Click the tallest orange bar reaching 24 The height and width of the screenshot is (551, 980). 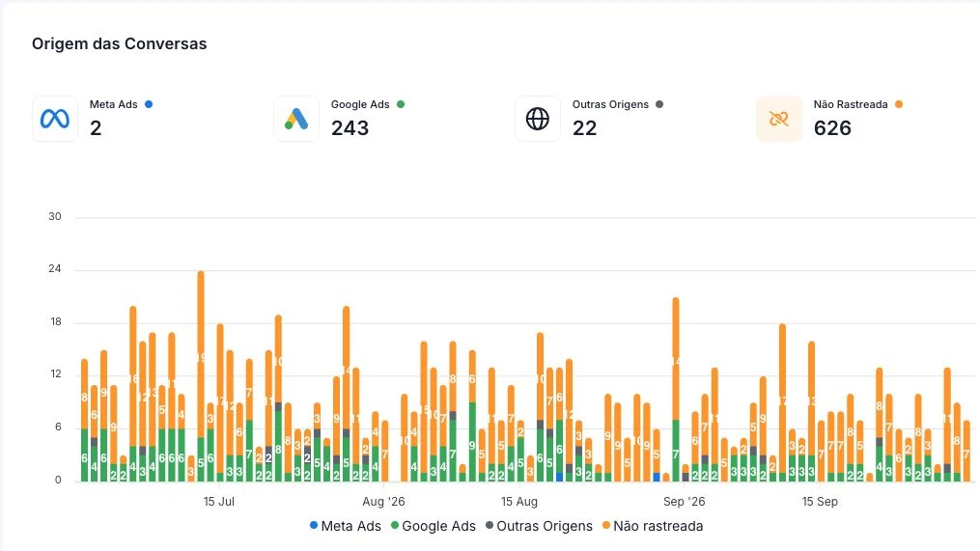click(x=201, y=354)
